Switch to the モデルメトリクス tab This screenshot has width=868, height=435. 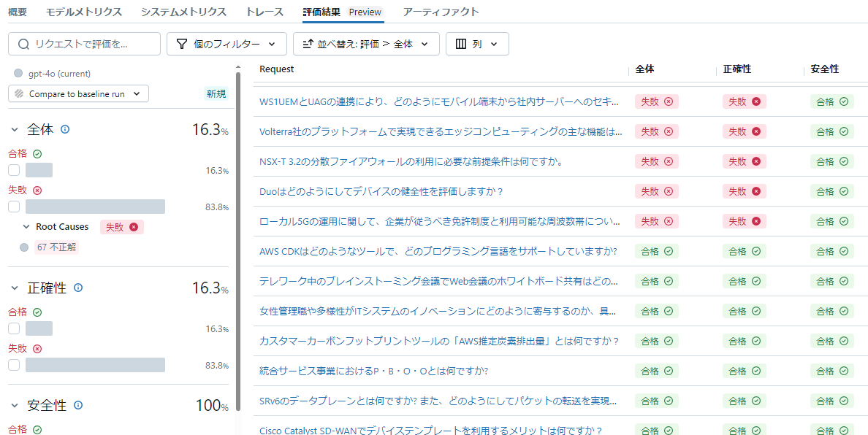tap(83, 12)
